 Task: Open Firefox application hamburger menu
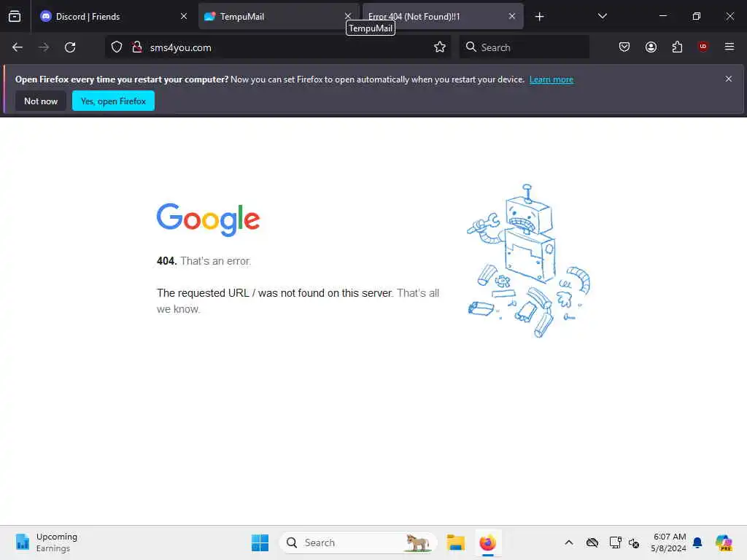click(x=729, y=47)
